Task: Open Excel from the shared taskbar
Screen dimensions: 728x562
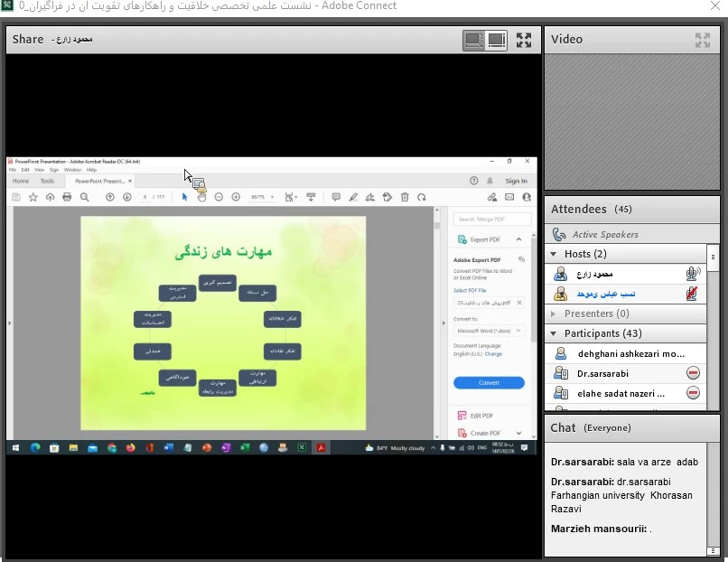Action: [x=245, y=448]
